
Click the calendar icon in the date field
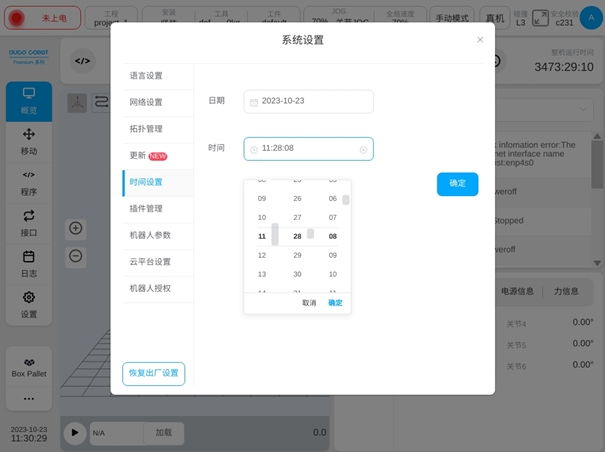tap(254, 102)
